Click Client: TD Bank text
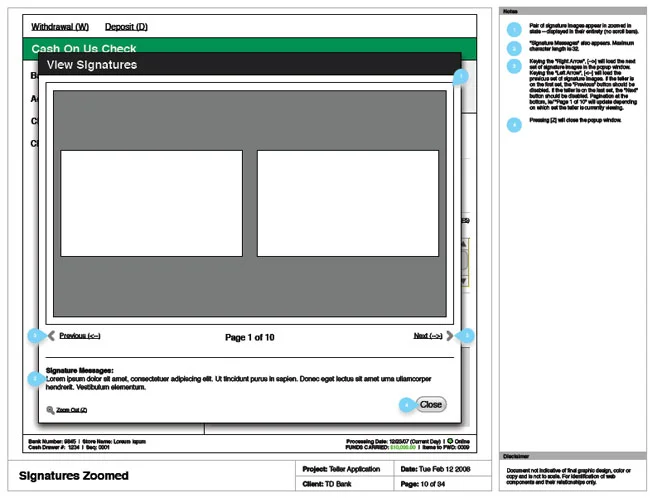This screenshot has width=654, height=499. [327, 484]
